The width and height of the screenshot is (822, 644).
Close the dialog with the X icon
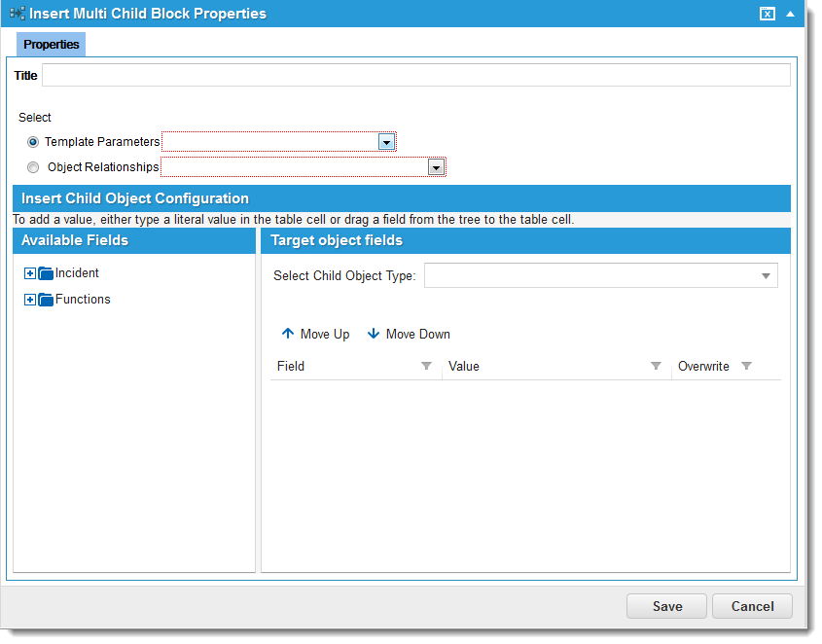click(768, 15)
